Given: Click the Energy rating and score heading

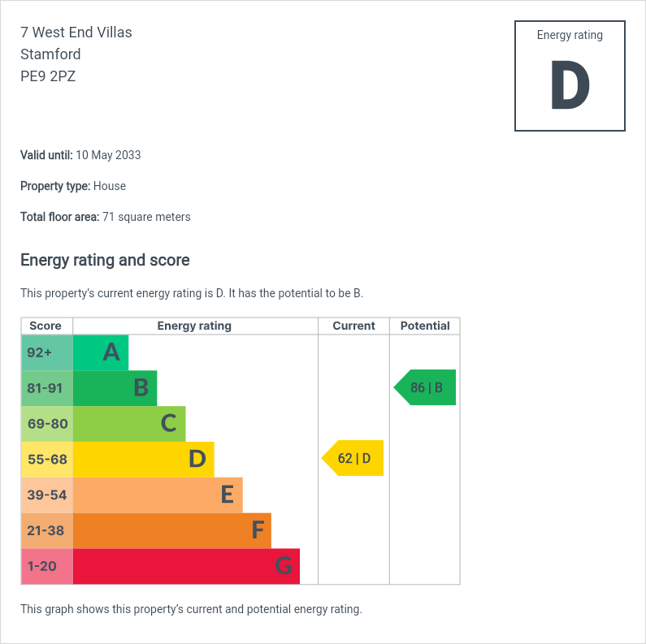Looking at the screenshot, I should [105, 261].
